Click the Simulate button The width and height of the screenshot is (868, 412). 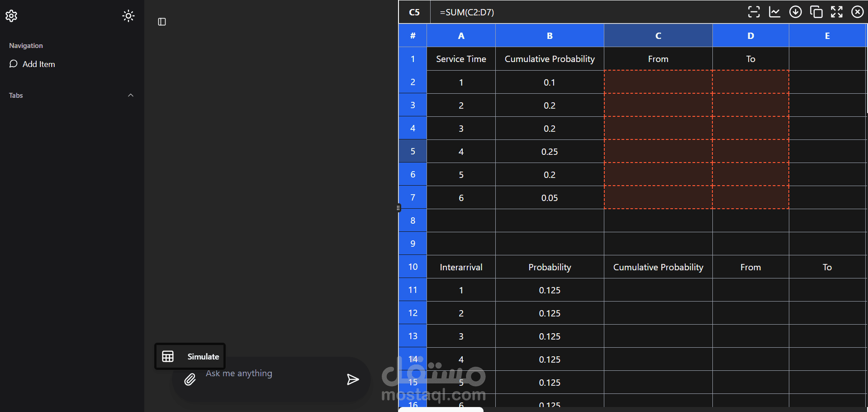[190, 356]
